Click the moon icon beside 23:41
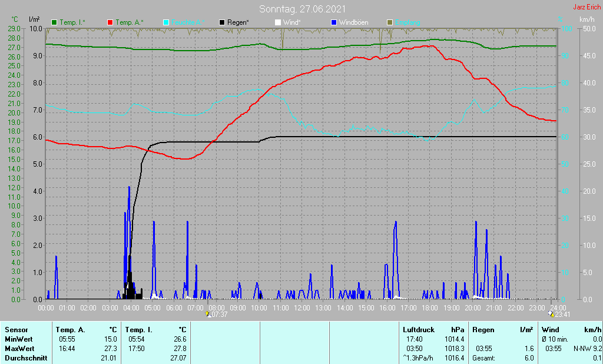The height and width of the screenshot is (364, 603). click(551, 314)
